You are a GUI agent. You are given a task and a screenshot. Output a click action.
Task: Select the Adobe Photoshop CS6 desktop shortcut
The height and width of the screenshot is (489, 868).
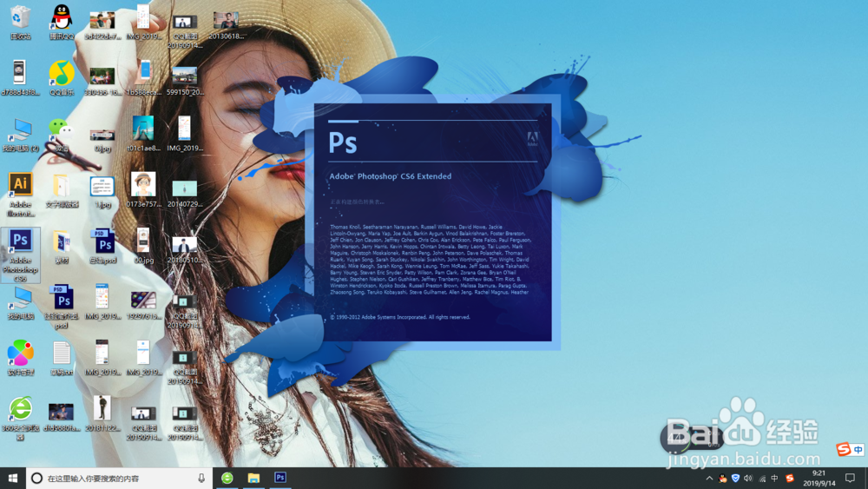[21, 255]
